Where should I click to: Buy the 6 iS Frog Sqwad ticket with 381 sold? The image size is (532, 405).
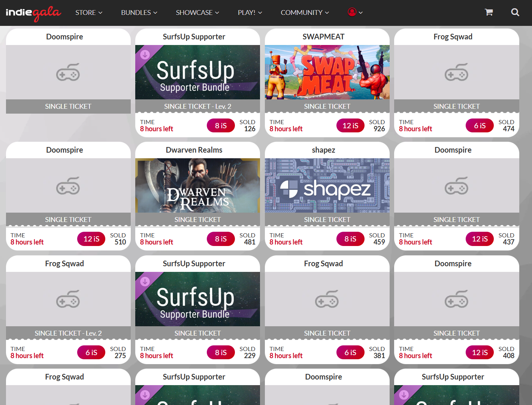pos(350,352)
